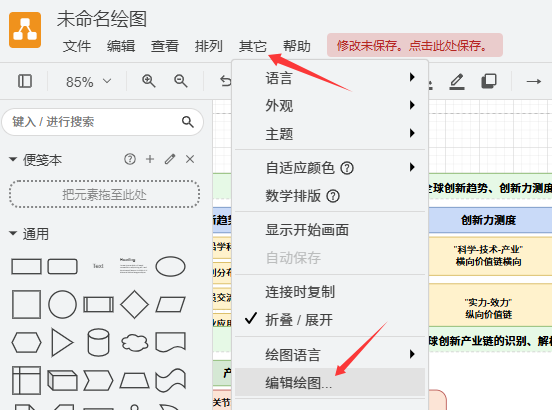Select the cube shape
This screenshot has height=410, width=552.
(62, 380)
